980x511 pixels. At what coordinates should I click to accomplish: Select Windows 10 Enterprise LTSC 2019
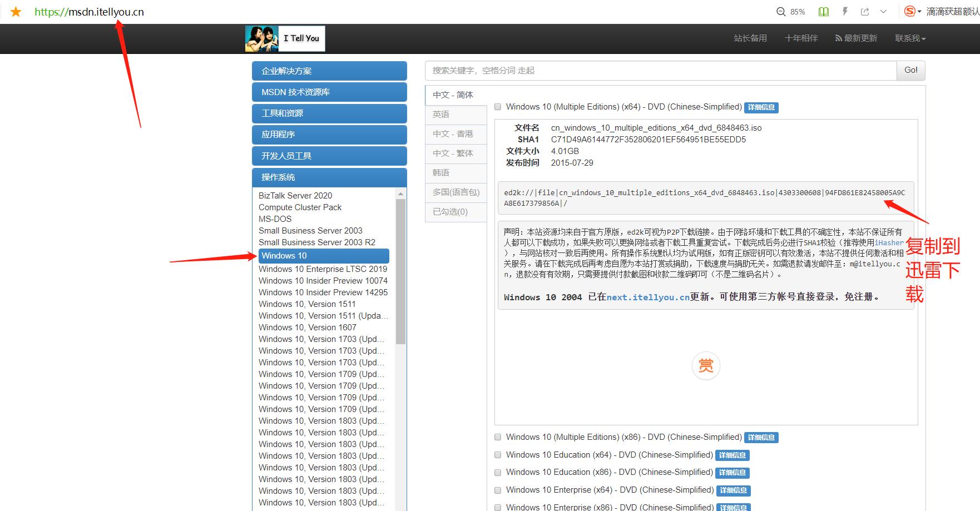[x=323, y=269]
